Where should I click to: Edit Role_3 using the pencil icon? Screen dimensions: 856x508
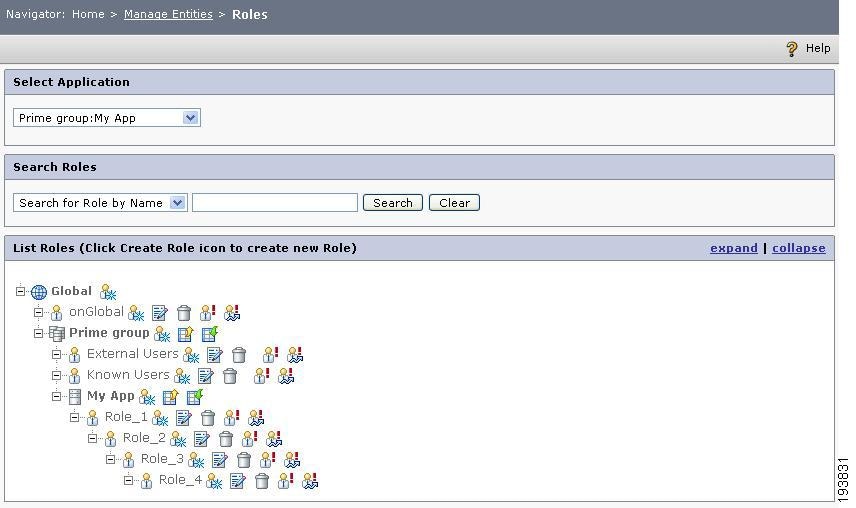coord(219,461)
